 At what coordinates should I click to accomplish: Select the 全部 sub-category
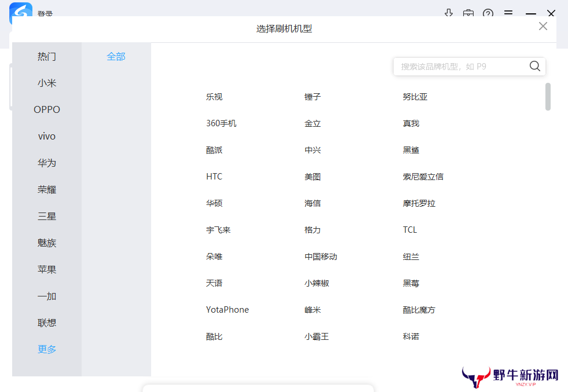(116, 57)
